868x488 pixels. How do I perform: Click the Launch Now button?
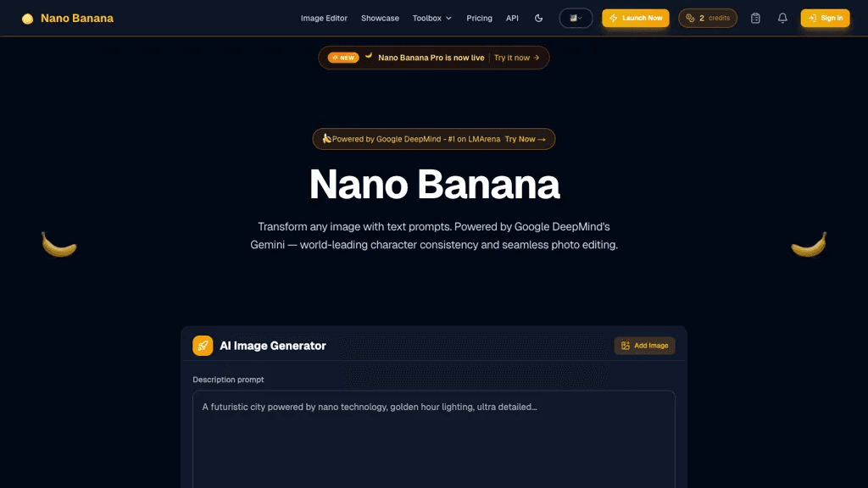pos(636,19)
